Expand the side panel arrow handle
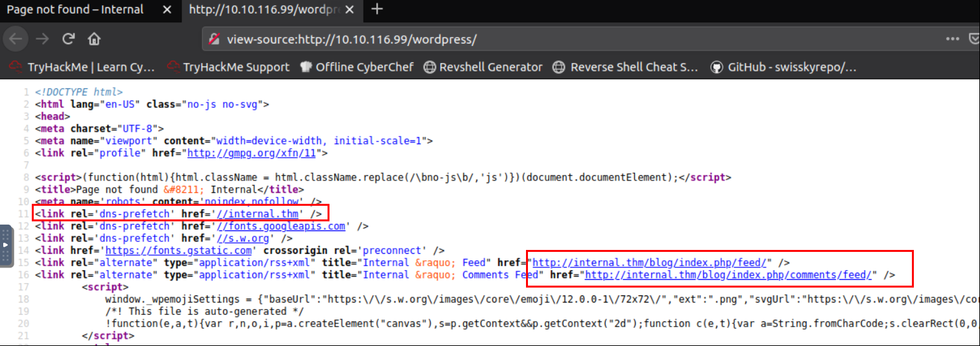 click(6, 245)
